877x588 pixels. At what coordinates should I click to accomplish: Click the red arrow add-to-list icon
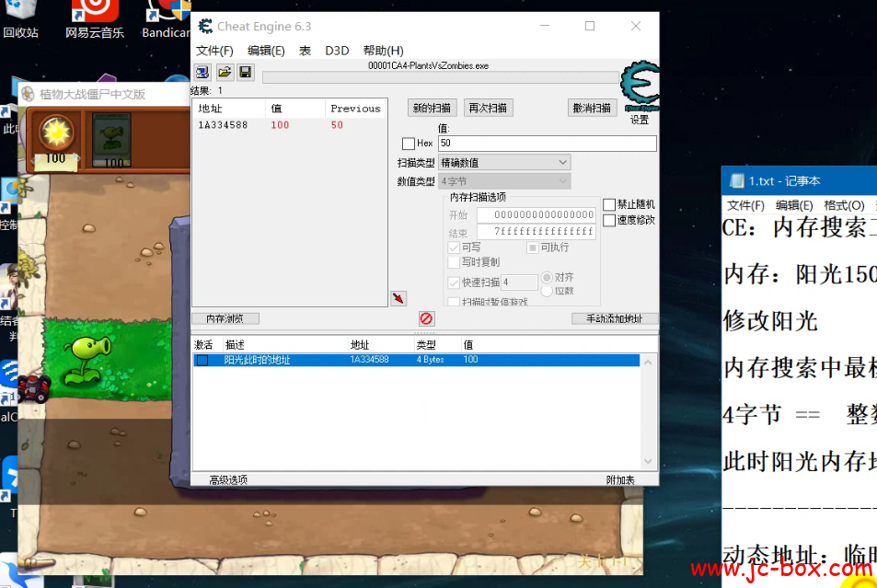[x=398, y=298]
